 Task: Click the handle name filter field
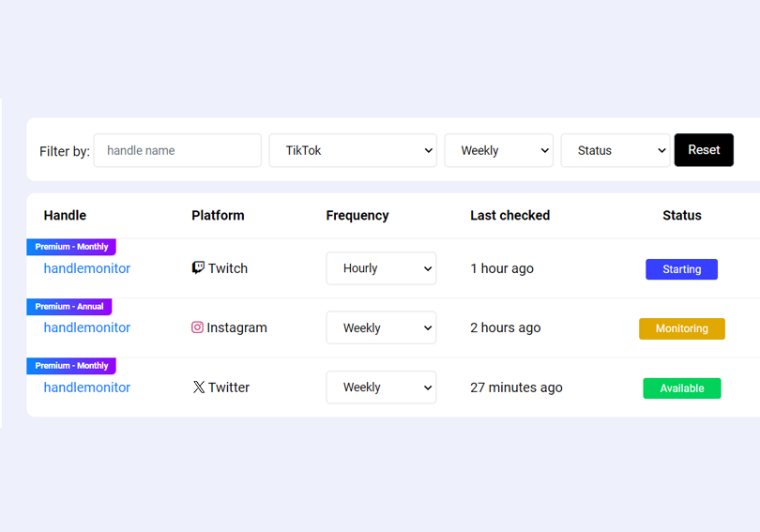pyautogui.click(x=177, y=150)
